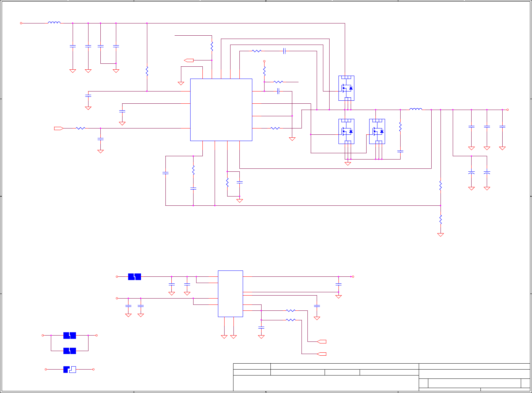Click snubber resistor right of rightmost MOSFET
Viewport: 532px width, 393px height.
[x=400, y=127]
